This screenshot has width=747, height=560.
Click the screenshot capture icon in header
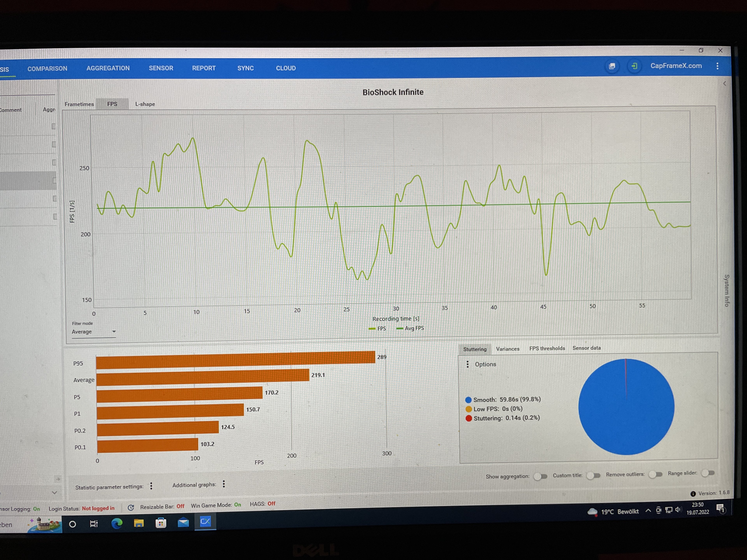coord(612,66)
